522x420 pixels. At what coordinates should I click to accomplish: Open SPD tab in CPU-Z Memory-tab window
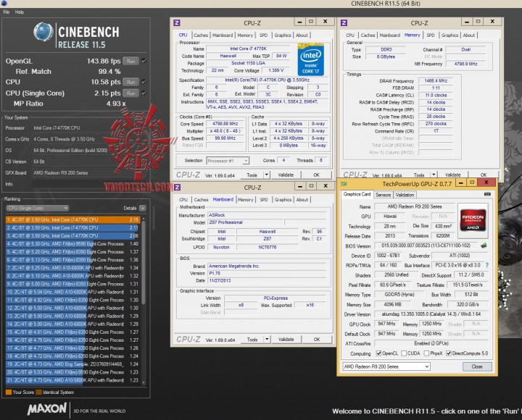(x=431, y=35)
